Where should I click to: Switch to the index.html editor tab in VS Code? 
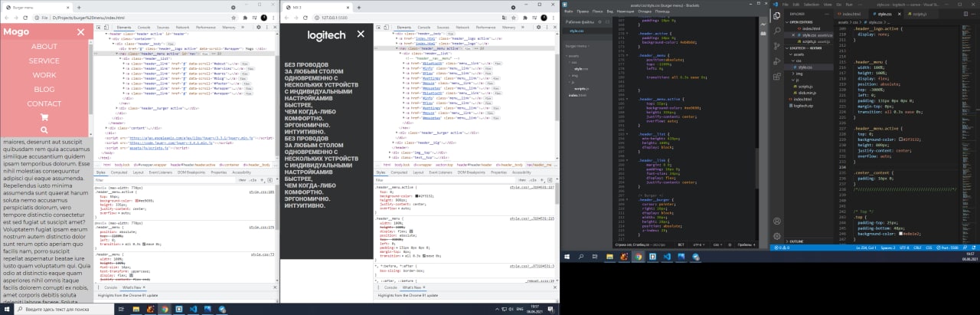pos(851,14)
